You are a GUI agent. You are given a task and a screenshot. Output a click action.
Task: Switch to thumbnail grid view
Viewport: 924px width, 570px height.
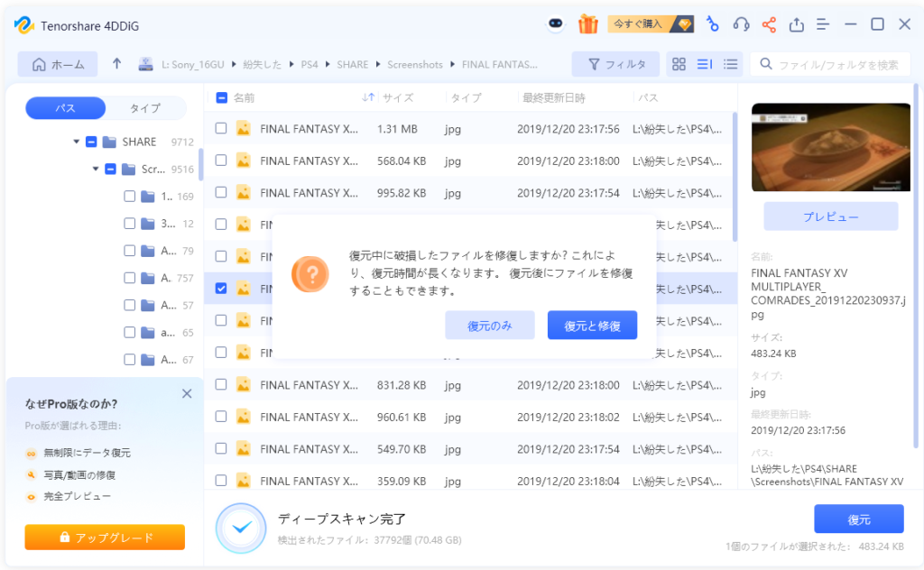(x=679, y=64)
